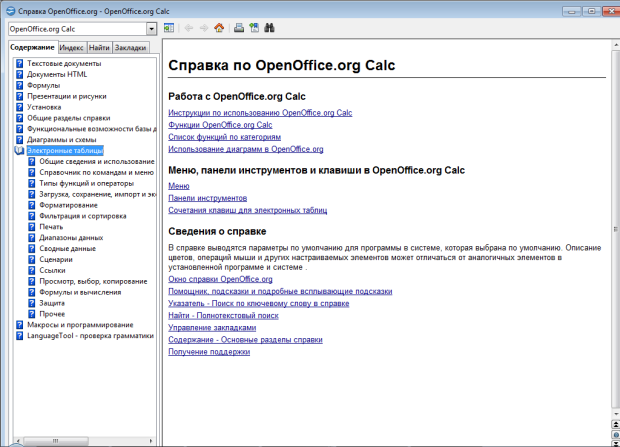620x447 pixels.
Task: Open the Прочее topic
Action: [x=52, y=314]
